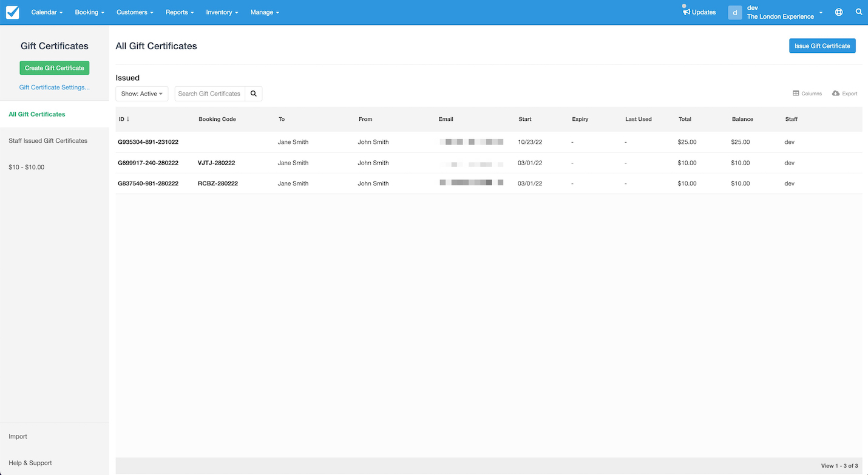
Task: Click the Start column header
Action: pos(525,119)
